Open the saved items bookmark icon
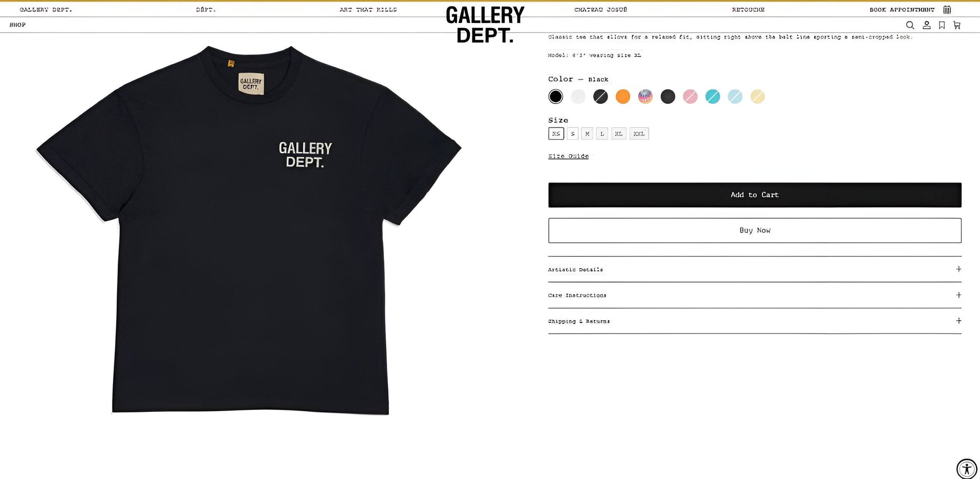 (x=942, y=25)
